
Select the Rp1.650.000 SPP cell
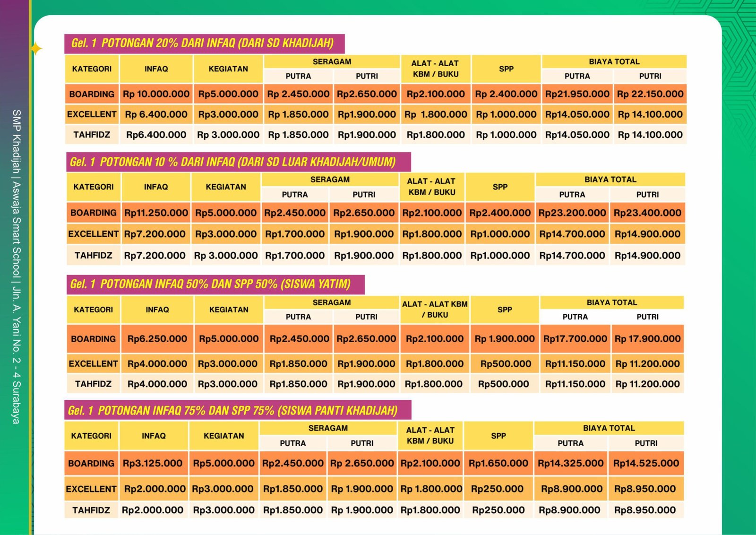(498, 464)
